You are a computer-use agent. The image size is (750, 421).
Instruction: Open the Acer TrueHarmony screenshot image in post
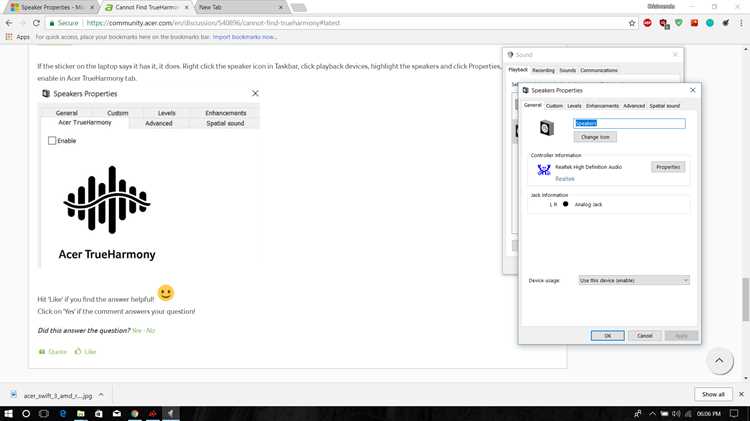(x=149, y=177)
